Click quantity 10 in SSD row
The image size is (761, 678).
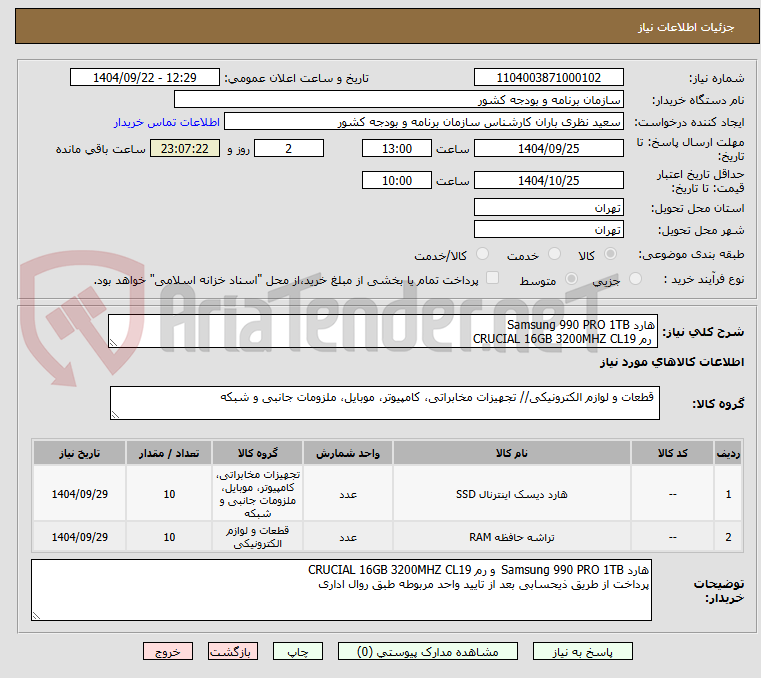click(169, 494)
